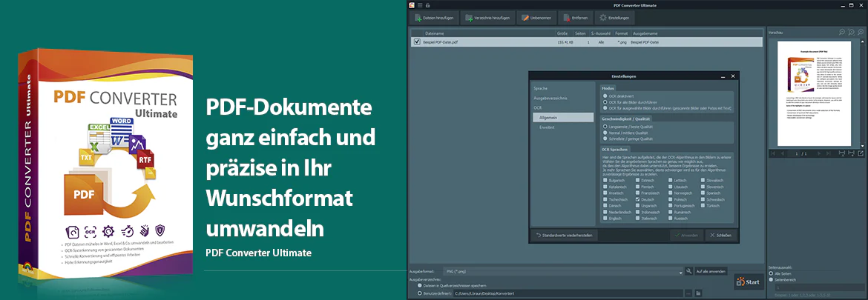Image resolution: width=868 pixels, height=300 pixels.
Task: Select the OCR deaktiviert radio button
Action: pyautogui.click(x=605, y=96)
